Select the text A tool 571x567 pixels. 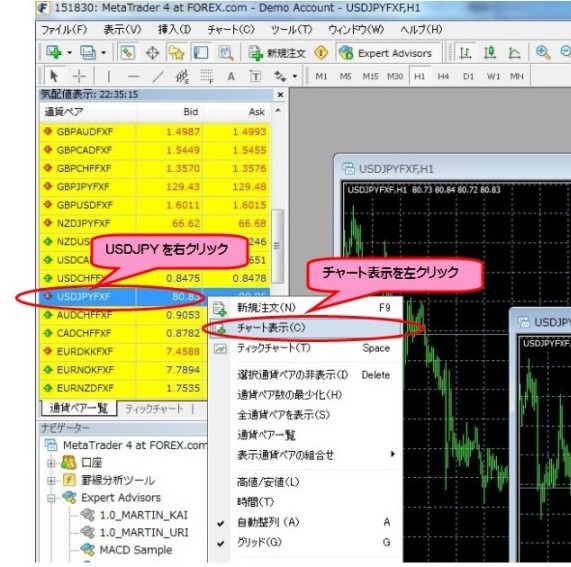coord(231,76)
